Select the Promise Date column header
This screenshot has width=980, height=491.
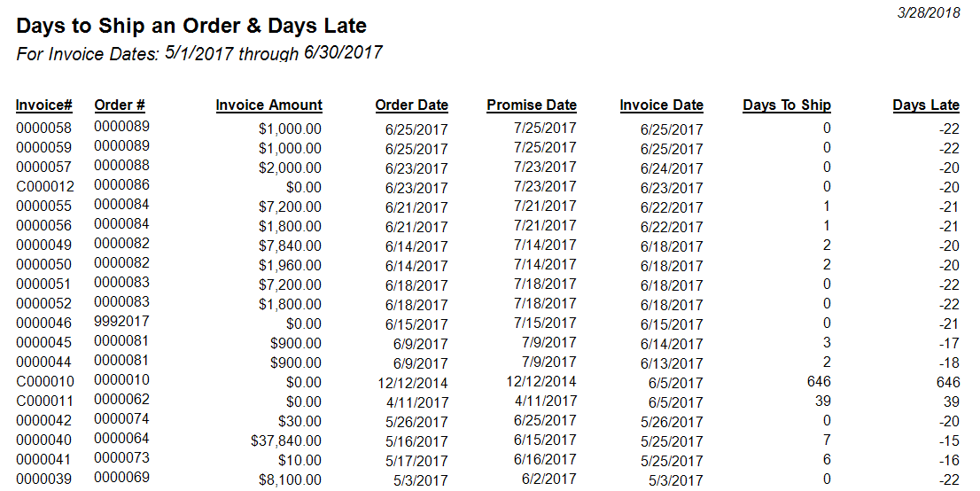[532, 106]
